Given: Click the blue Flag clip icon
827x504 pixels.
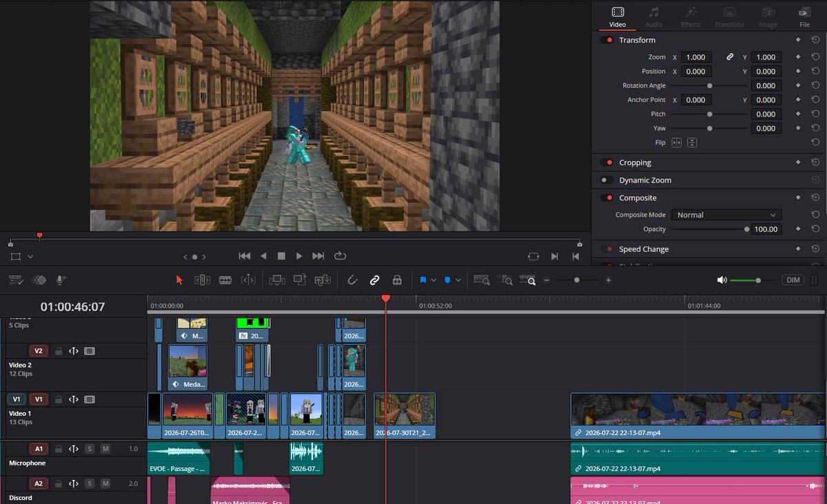Looking at the screenshot, I should 423,280.
